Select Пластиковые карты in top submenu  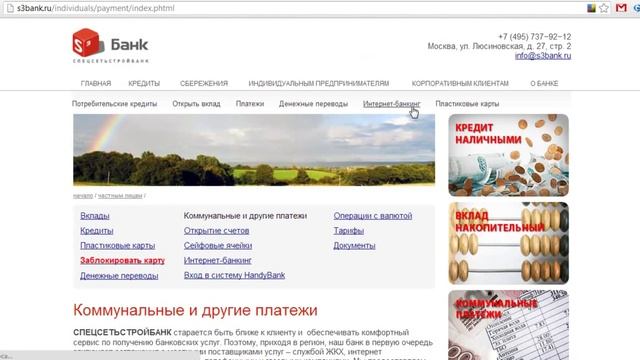(x=467, y=104)
